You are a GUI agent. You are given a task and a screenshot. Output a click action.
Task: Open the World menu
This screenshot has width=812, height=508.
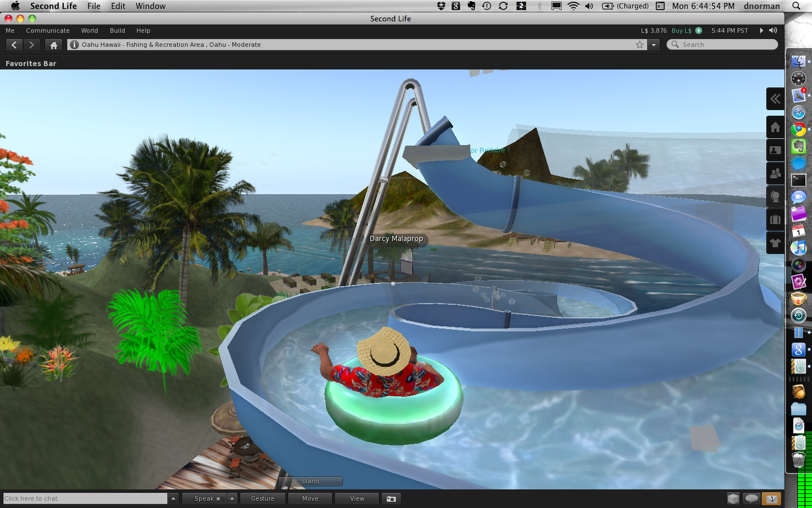point(89,30)
